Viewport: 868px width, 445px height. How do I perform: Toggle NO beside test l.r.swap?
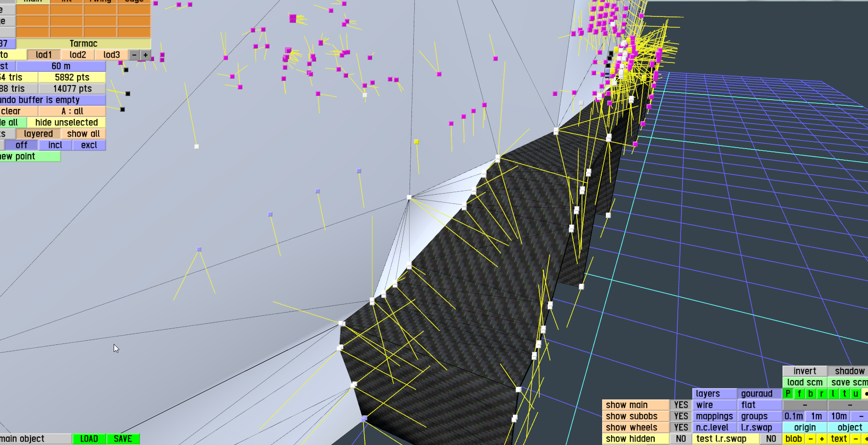pos(771,439)
